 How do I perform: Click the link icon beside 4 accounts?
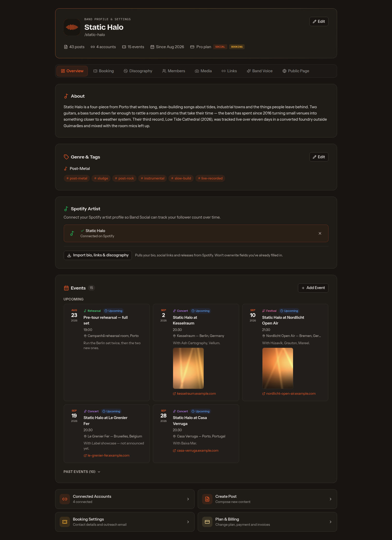point(93,47)
